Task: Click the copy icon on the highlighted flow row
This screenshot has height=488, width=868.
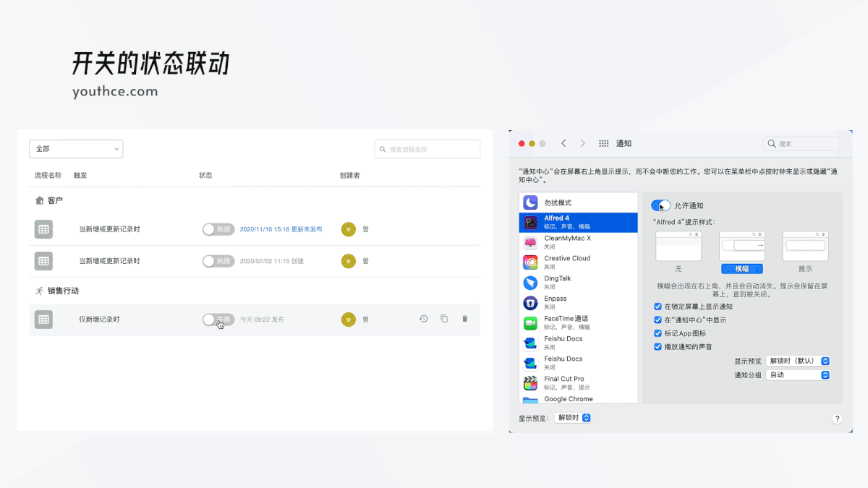Action: tap(444, 318)
